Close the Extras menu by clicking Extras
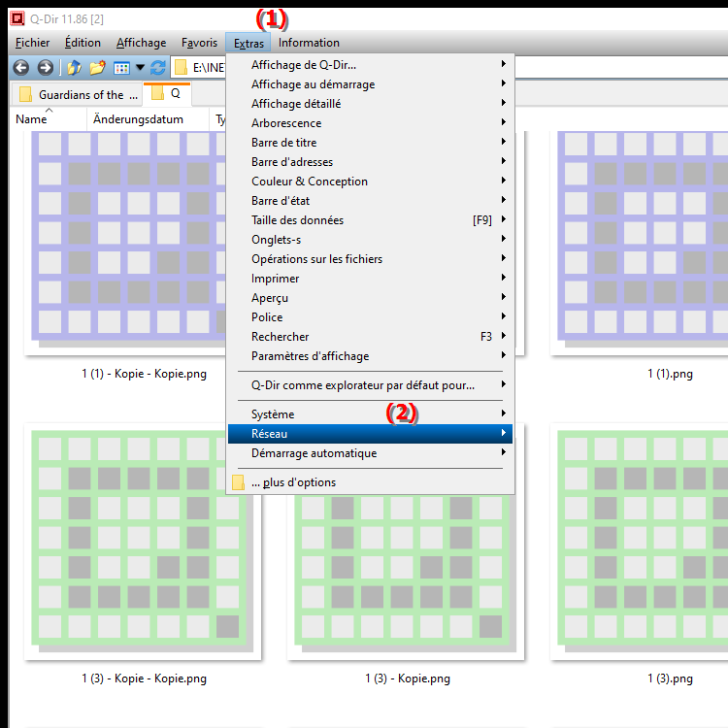The image size is (728, 728). (x=248, y=43)
